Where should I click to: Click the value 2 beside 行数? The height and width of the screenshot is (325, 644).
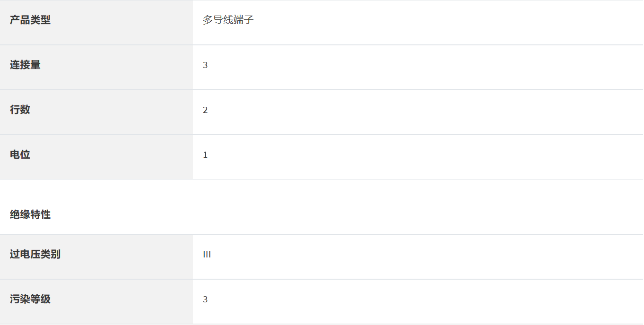point(205,110)
